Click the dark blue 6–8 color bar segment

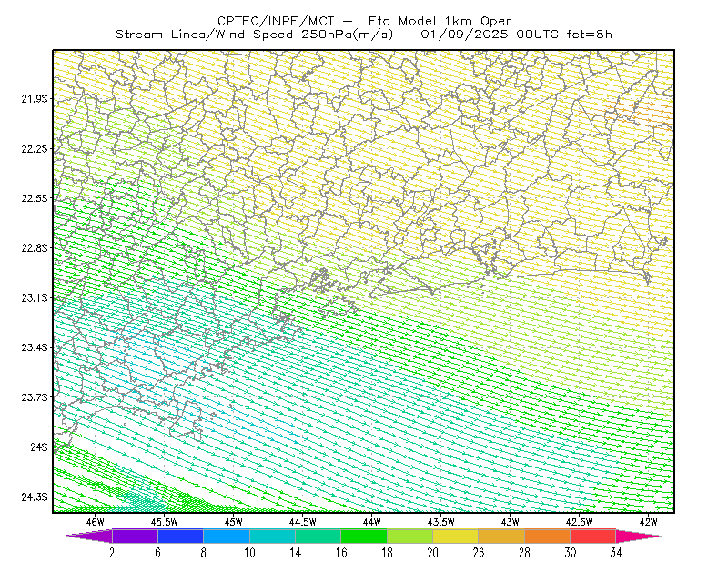pyautogui.click(x=180, y=536)
